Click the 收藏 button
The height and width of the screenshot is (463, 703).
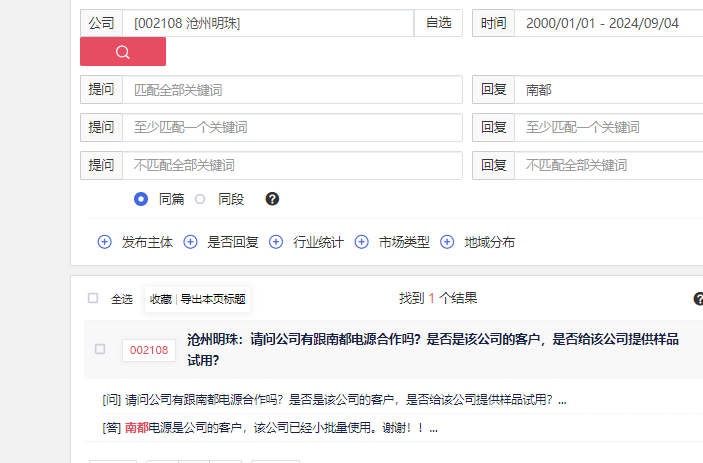161,299
